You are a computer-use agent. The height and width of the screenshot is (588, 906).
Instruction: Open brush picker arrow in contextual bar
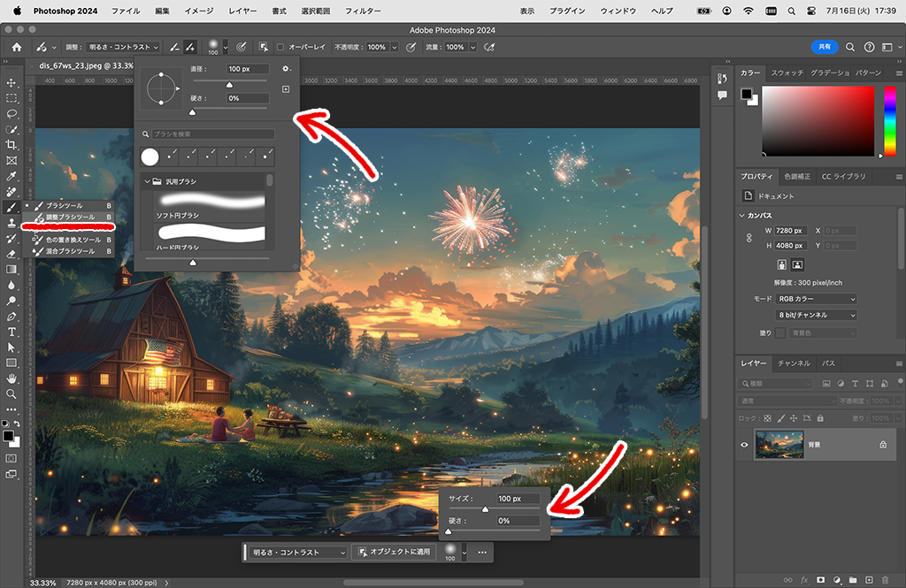pyautogui.click(x=464, y=552)
